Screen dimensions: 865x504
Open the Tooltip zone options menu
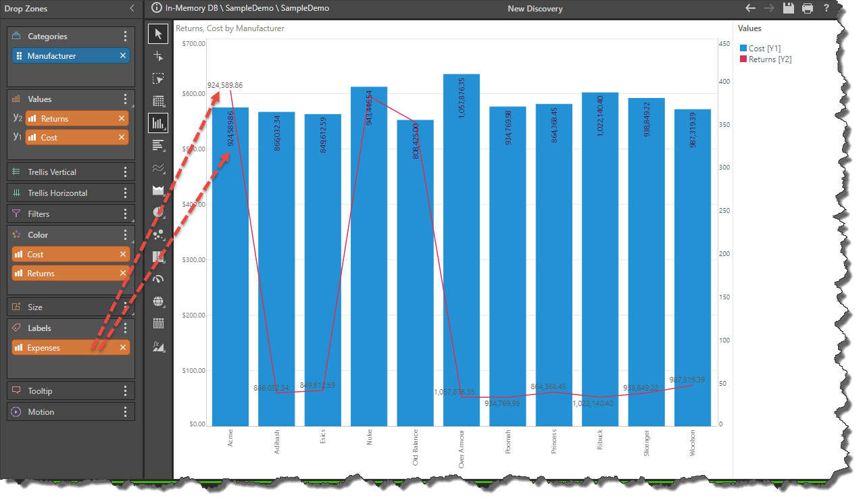coord(125,390)
